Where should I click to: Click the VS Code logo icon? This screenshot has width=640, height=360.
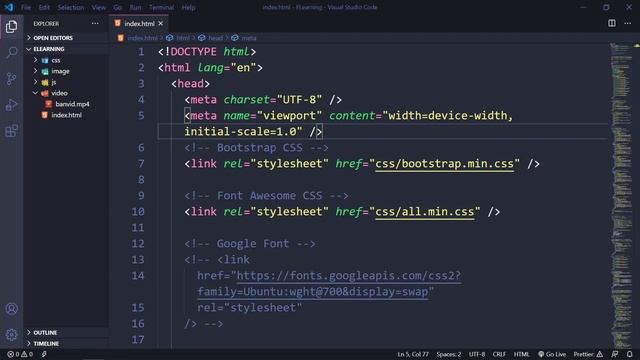[x=9, y=7]
